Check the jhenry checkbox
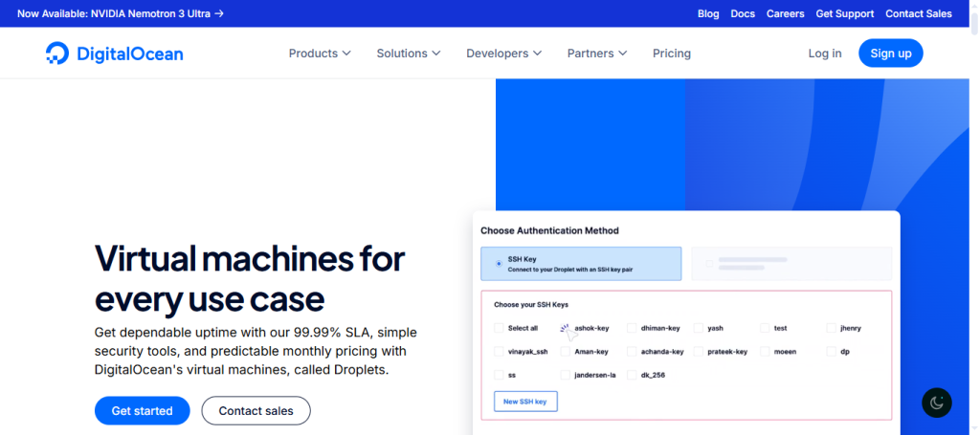Screen dimensions: 980x435 coord(832,328)
